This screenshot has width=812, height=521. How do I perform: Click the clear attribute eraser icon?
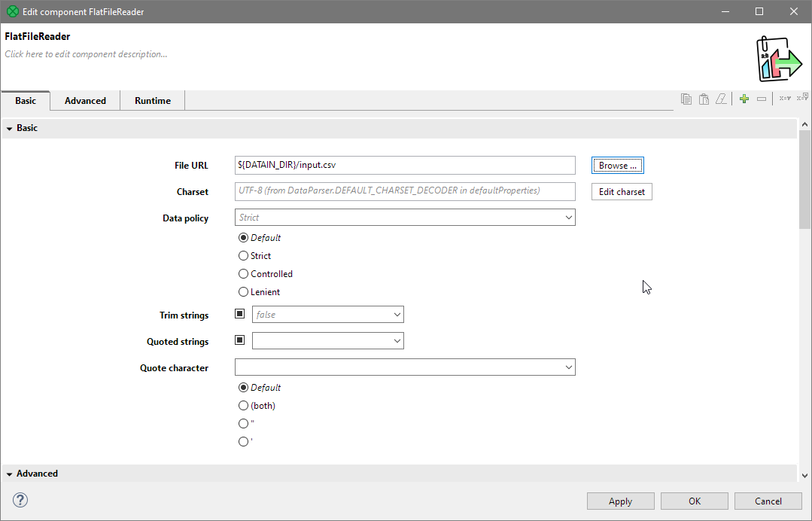click(721, 98)
